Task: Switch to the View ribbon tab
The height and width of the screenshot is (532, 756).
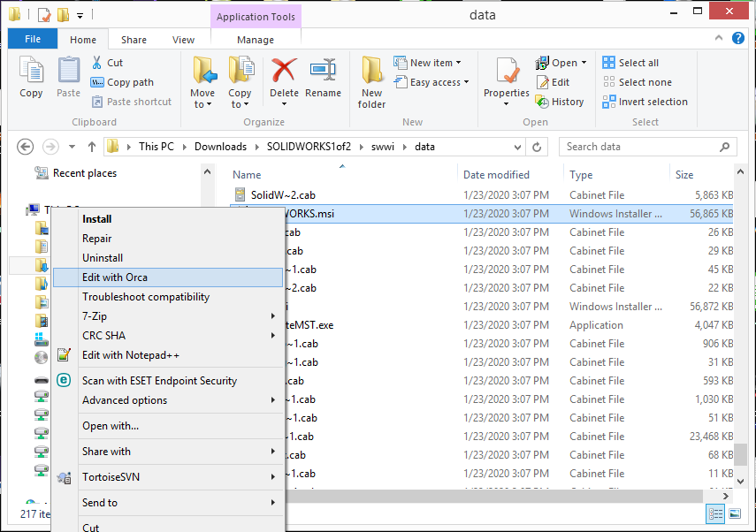Action: [x=184, y=39]
